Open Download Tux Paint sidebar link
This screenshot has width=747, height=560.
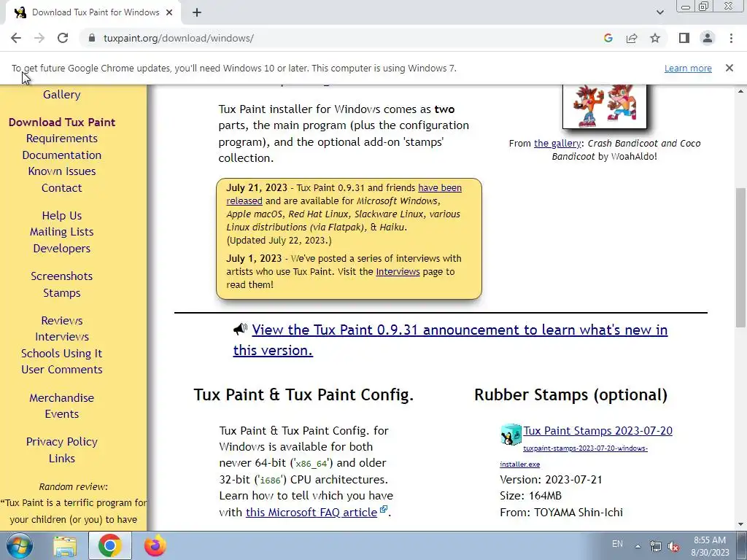[62, 122]
